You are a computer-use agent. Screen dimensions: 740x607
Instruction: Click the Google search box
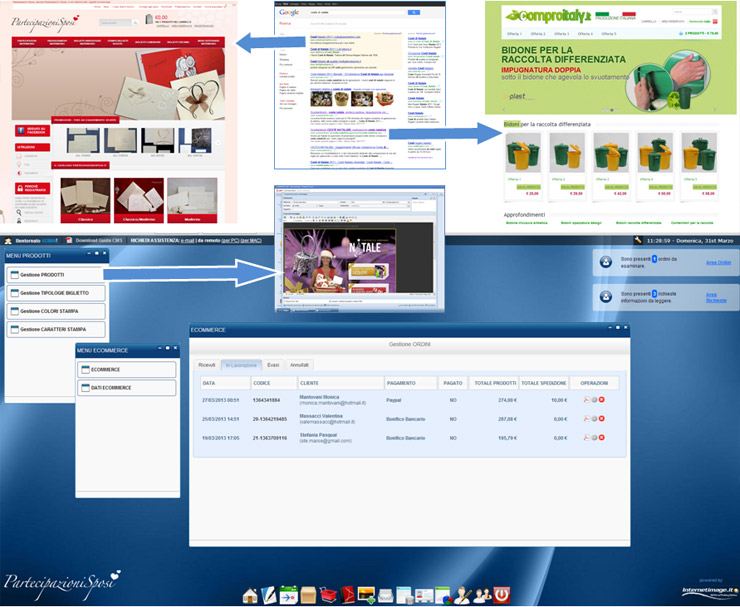point(358,12)
